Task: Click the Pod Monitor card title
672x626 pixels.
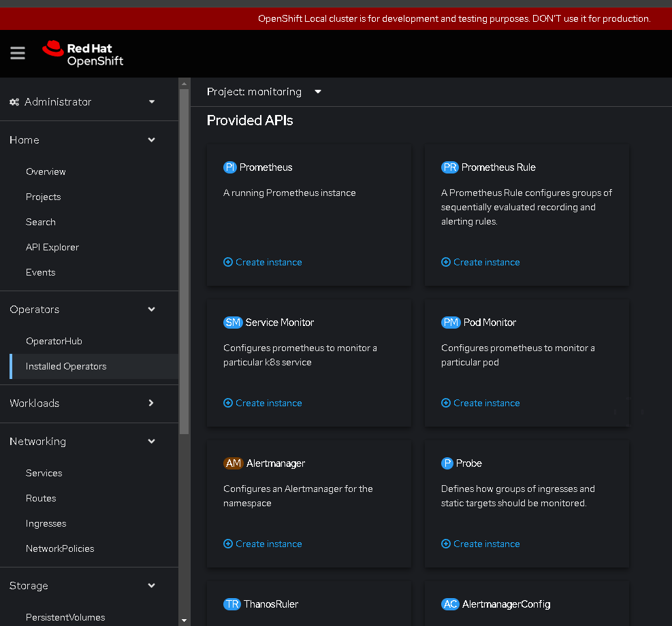Action: tap(490, 323)
